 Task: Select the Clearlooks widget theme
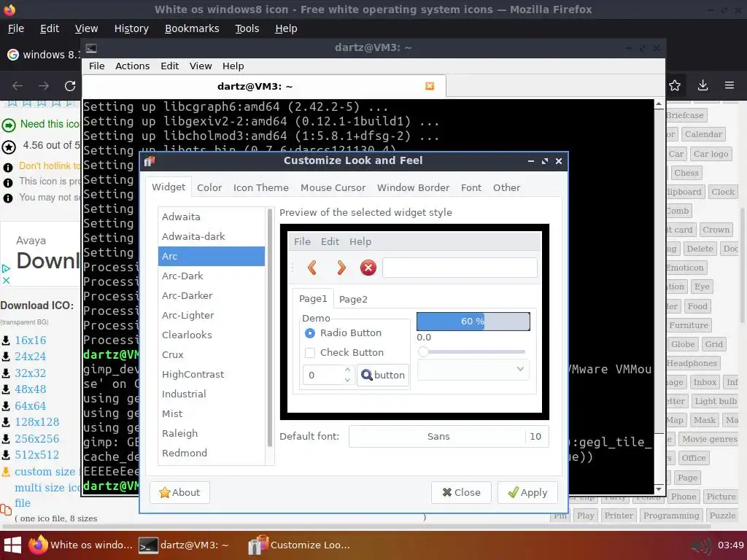point(212,335)
